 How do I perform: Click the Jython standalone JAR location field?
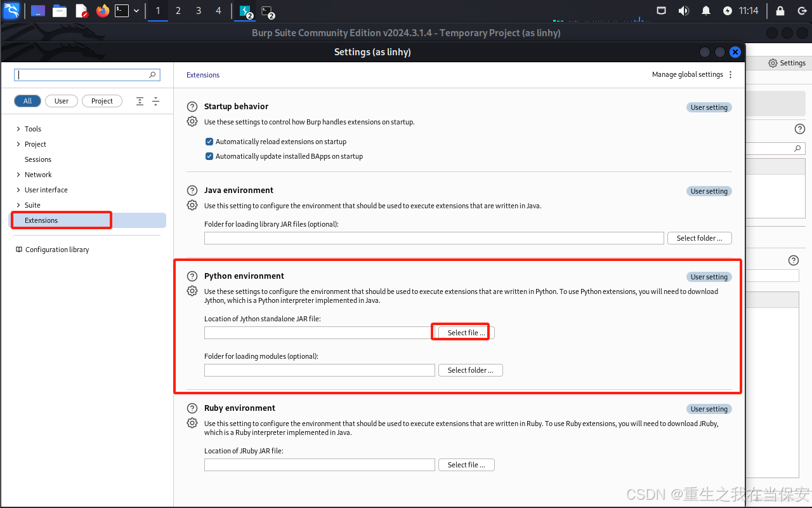[x=320, y=333]
